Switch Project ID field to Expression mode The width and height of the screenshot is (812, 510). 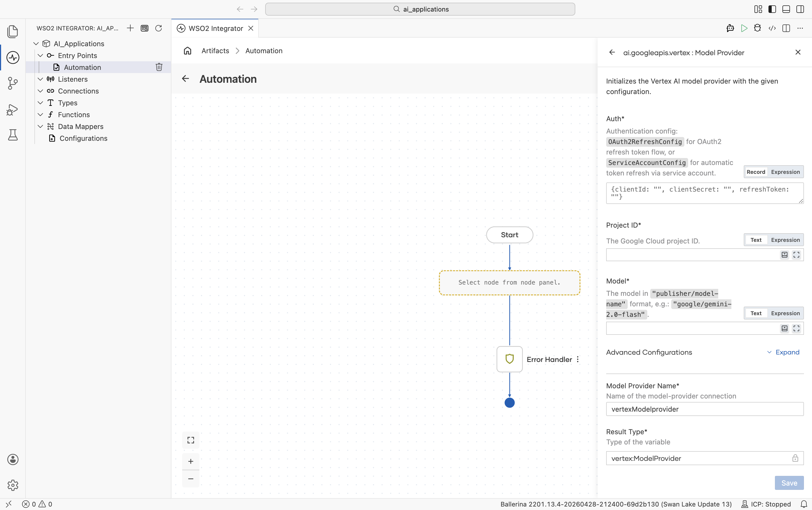pos(785,240)
